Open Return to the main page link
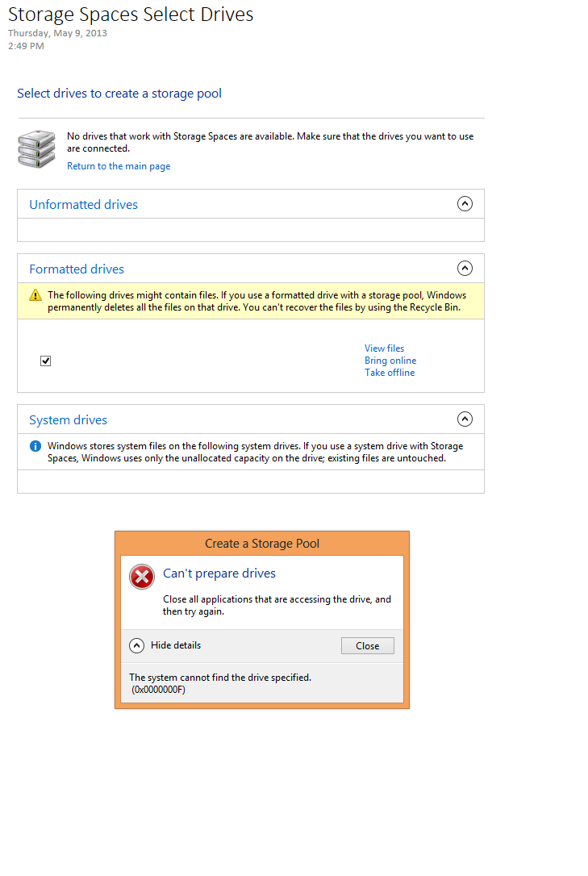 pos(119,166)
